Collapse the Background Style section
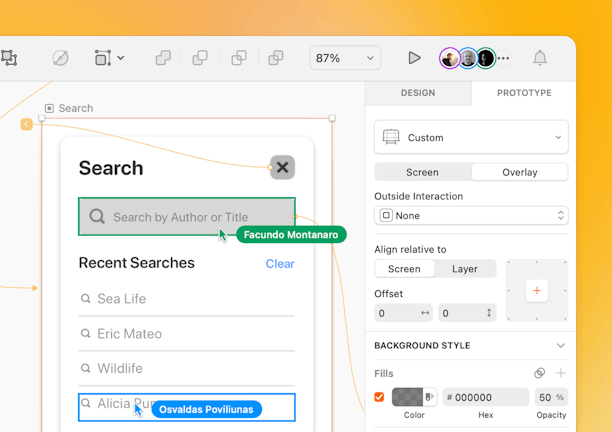Screen dimensions: 612x432 560,346
